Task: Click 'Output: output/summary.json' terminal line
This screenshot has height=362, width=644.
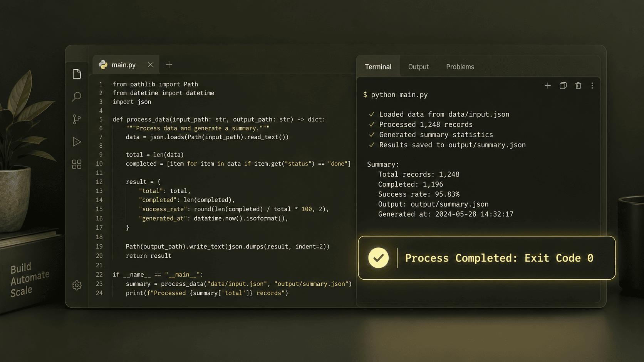Action: click(x=433, y=204)
